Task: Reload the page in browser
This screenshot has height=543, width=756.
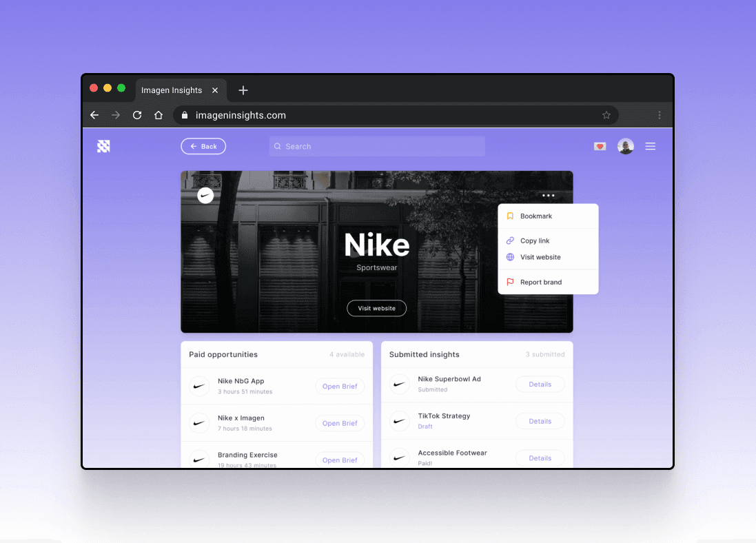Action: point(137,115)
